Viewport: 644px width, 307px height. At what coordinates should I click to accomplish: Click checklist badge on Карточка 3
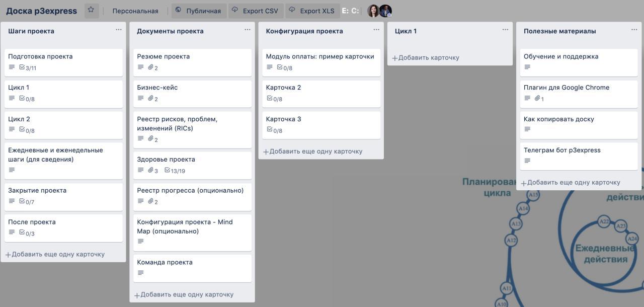[275, 130]
